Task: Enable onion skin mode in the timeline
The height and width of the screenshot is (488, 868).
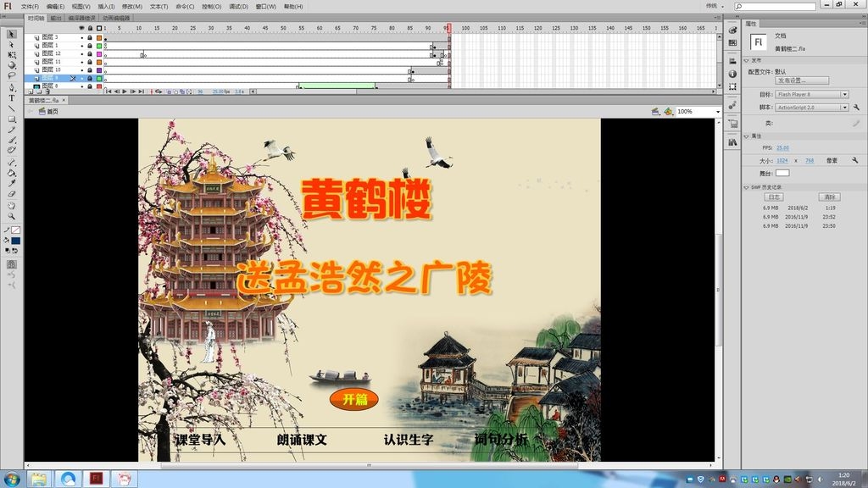Action: pyautogui.click(x=168, y=91)
